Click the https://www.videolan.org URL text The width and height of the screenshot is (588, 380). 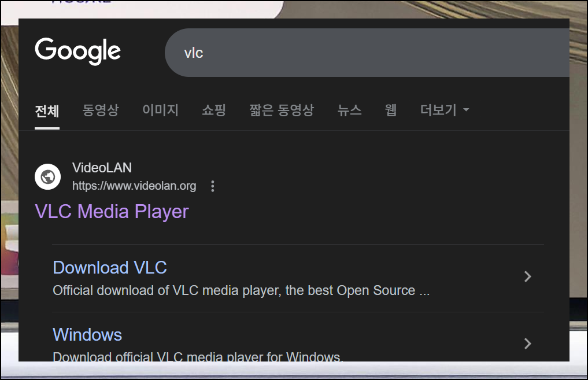(134, 186)
